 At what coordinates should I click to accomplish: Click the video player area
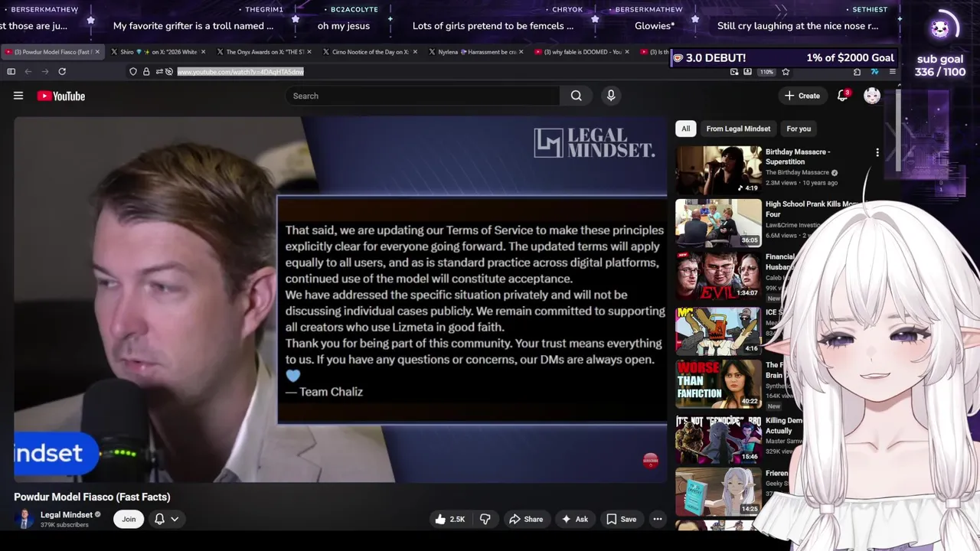[x=341, y=299]
